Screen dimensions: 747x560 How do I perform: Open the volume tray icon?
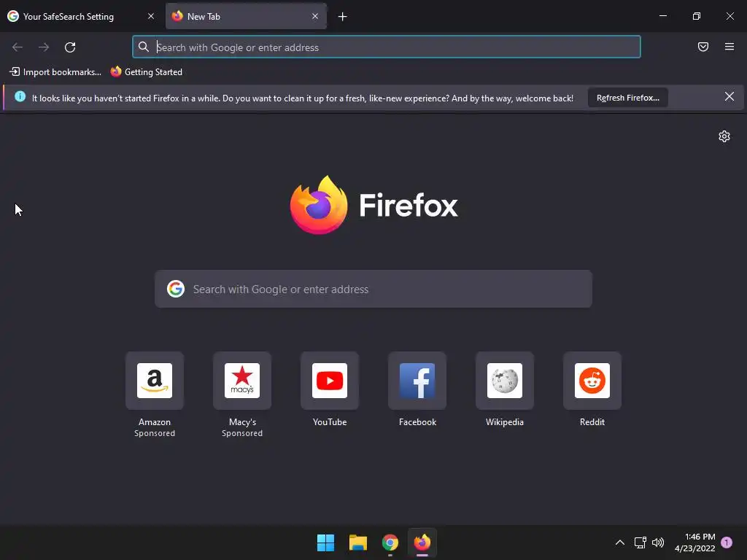pyautogui.click(x=658, y=542)
